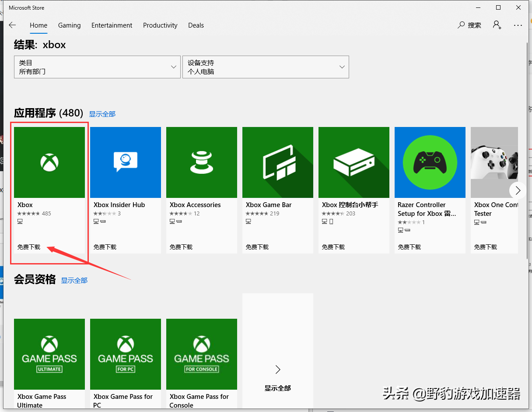
Task: Switch to the Deals tab
Action: click(x=196, y=25)
